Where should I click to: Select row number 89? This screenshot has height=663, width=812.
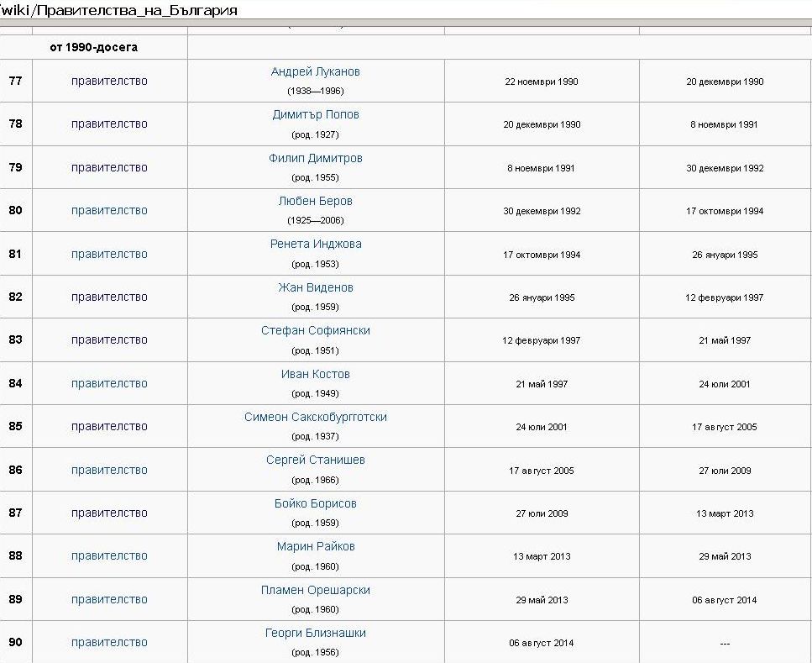[16, 599]
